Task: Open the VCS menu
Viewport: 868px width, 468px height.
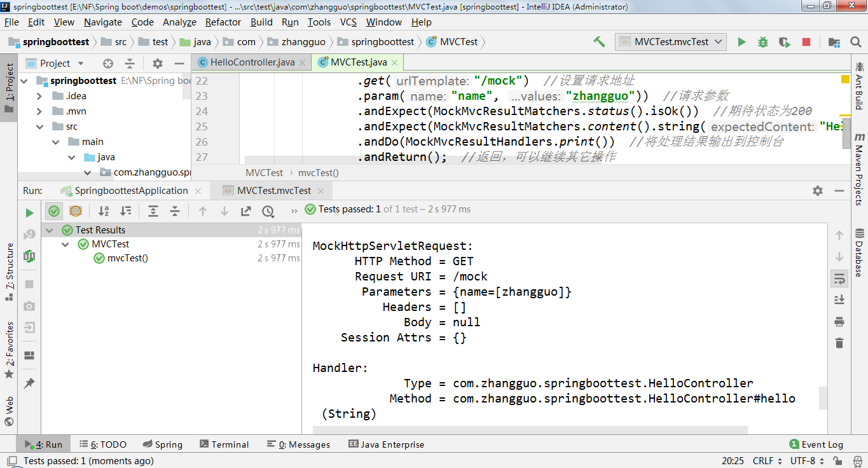Action: pos(348,22)
